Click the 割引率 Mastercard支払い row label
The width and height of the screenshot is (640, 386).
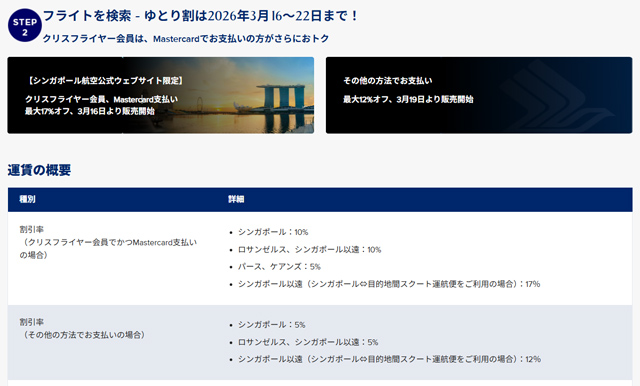(x=108, y=242)
